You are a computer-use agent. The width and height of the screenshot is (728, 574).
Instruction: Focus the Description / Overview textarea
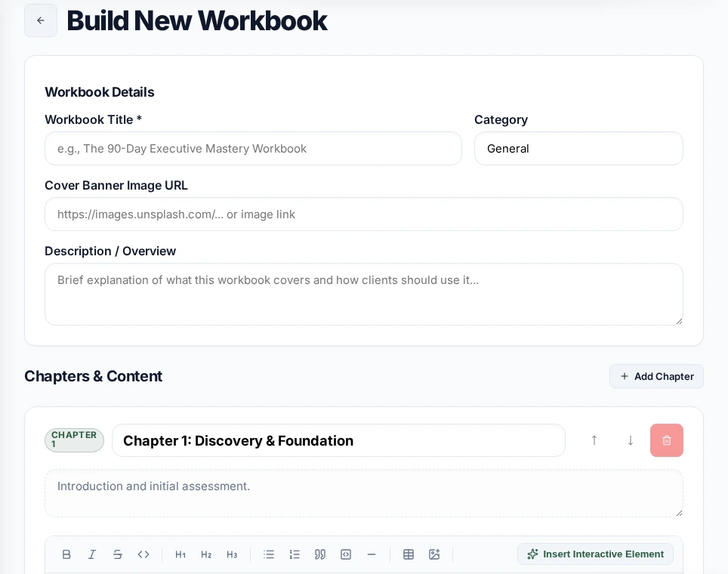click(364, 294)
